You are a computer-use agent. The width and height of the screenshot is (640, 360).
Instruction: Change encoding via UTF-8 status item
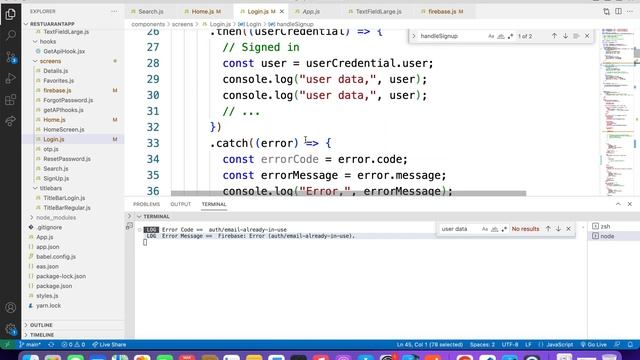click(510, 344)
